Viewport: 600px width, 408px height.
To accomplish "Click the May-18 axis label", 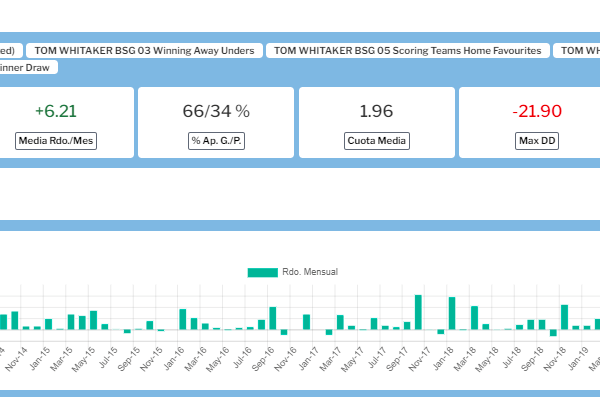I will (487, 359).
